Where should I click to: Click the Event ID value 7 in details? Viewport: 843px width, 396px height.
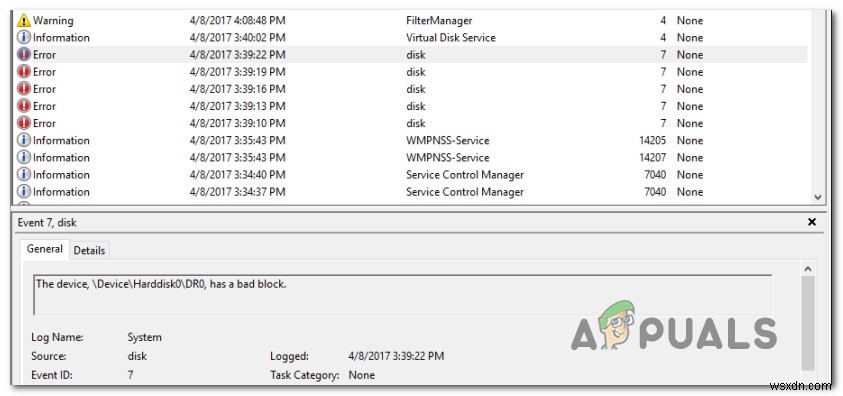[130, 375]
